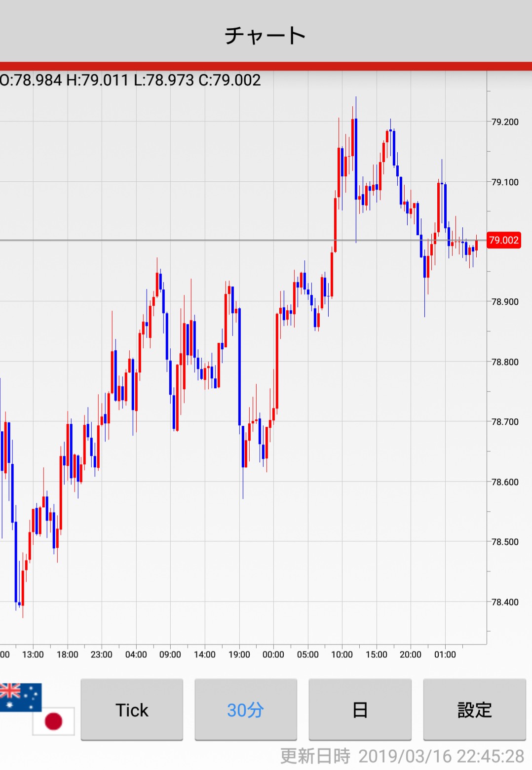The width and height of the screenshot is (532, 770).
Task: Click the チャート title header
Action: click(266, 36)
